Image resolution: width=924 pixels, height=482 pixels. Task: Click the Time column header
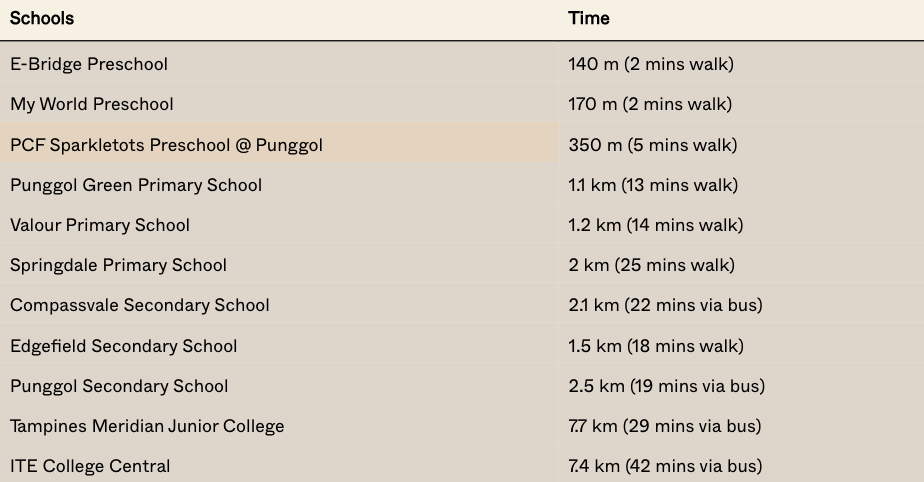589,18
